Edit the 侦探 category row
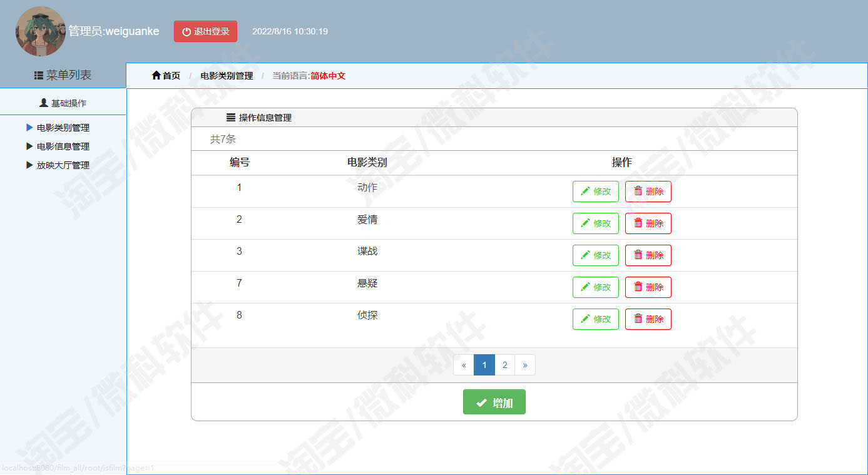868x475 pixels. coord(596,319)
